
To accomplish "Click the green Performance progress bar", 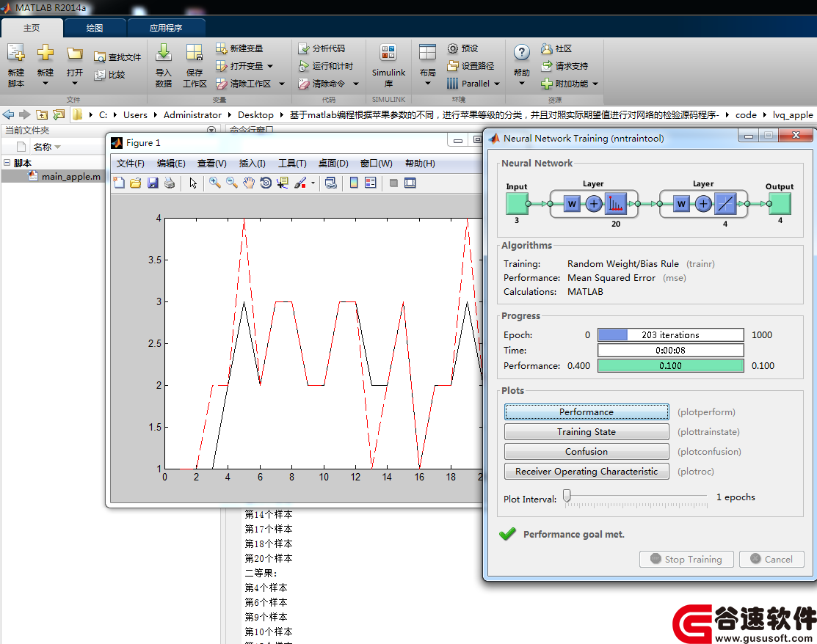I will [x=671, y=365].
